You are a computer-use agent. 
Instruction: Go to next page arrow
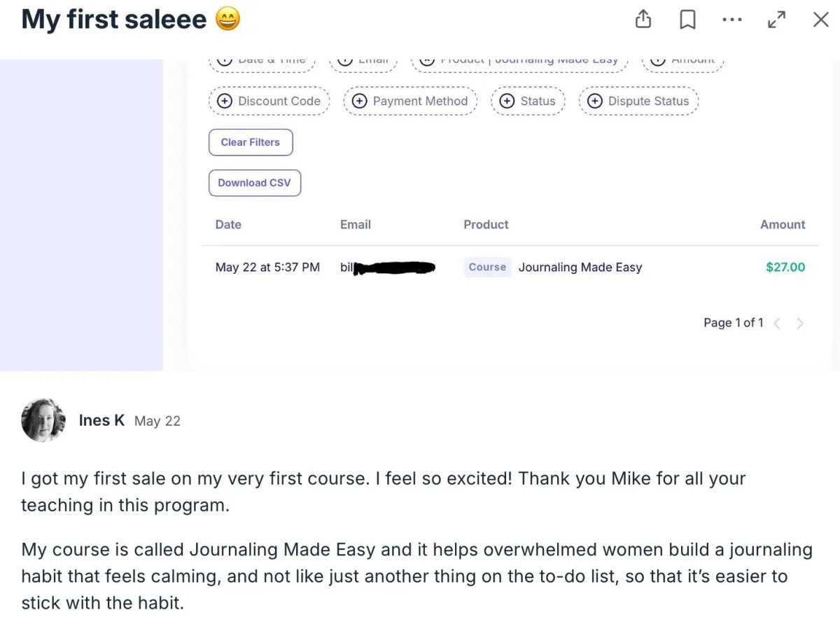tap(800, 323)
